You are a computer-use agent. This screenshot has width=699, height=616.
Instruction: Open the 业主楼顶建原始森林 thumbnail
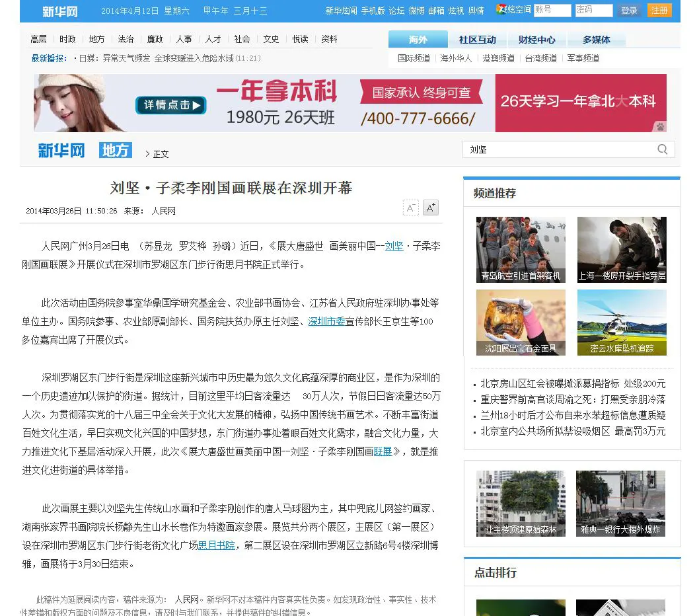(x=521, y=504)
